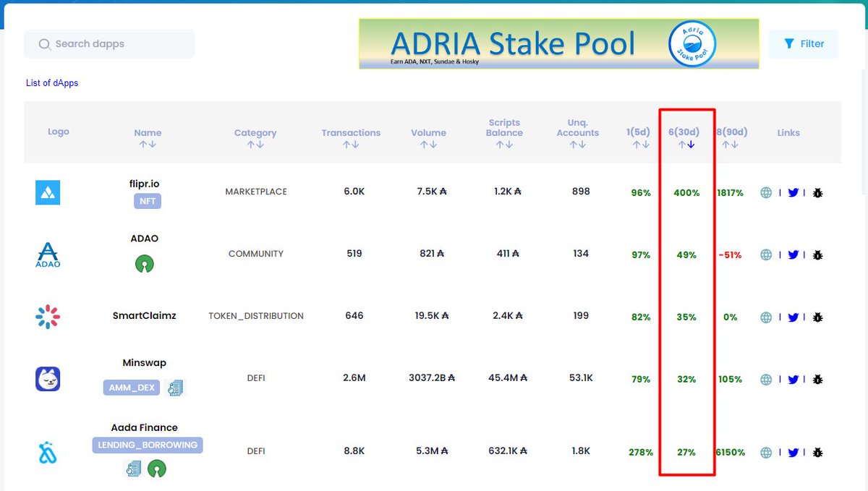Click the MARKETPLACE category cell
The width and height of the screenshot is (868, 491).
[x=256, y=192]
